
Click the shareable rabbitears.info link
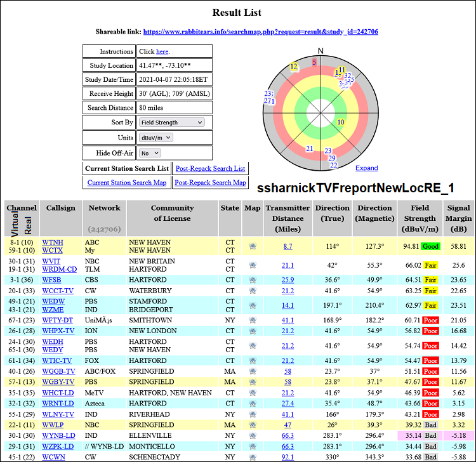261,31
